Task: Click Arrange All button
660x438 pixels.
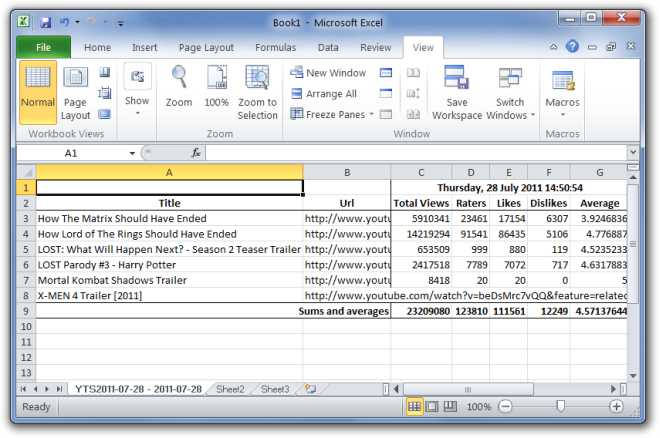Action: (x=324, y=93)
